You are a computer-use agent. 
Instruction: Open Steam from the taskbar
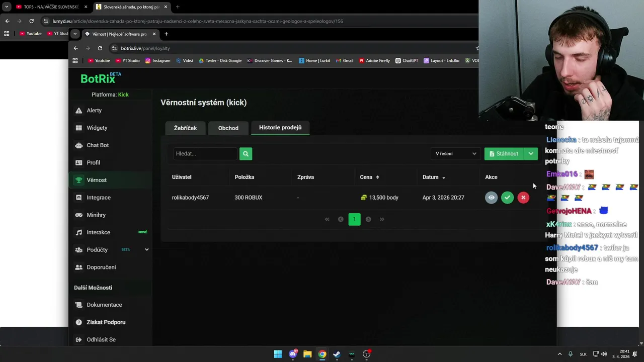(337, 354)
